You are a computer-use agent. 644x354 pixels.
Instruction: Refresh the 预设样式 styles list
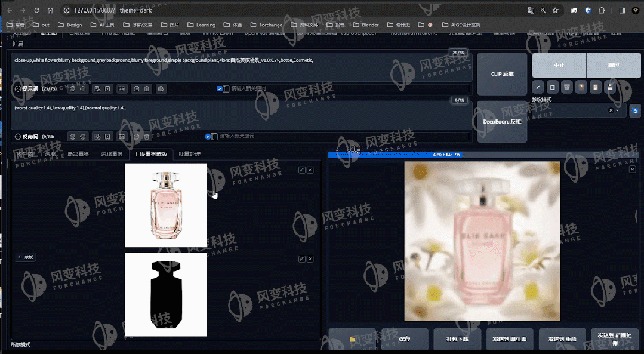coord(634,110)
